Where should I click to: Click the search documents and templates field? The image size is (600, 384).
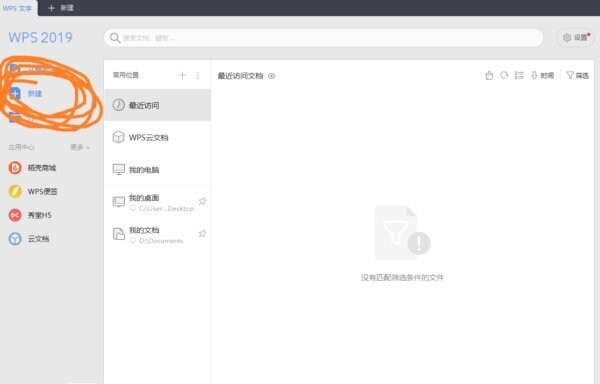click(x=323, y=38)
